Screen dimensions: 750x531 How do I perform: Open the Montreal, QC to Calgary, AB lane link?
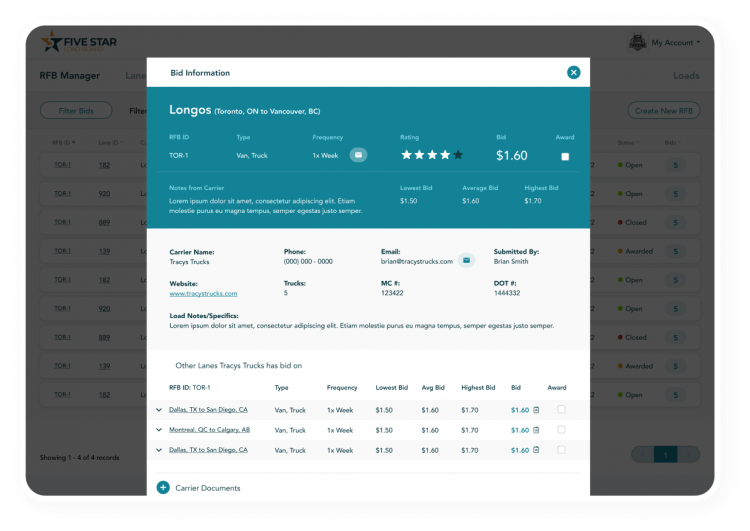point(209,430)
